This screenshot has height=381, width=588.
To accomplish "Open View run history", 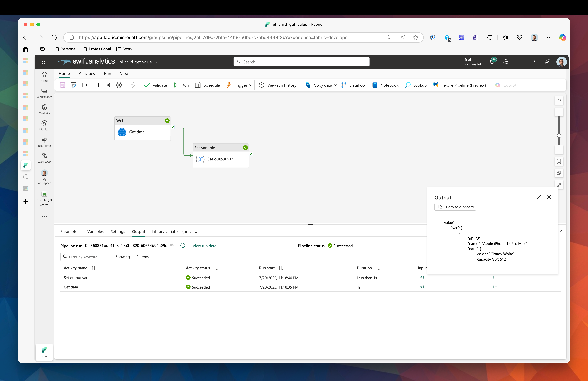I will pyautogui.click(x=278, y=85).
